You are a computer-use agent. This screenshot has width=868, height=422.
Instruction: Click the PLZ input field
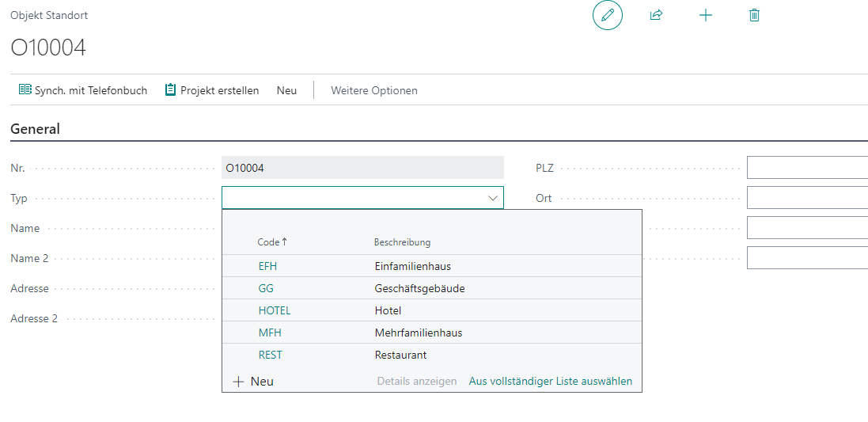pyautogui.click(x=807, y=168)
